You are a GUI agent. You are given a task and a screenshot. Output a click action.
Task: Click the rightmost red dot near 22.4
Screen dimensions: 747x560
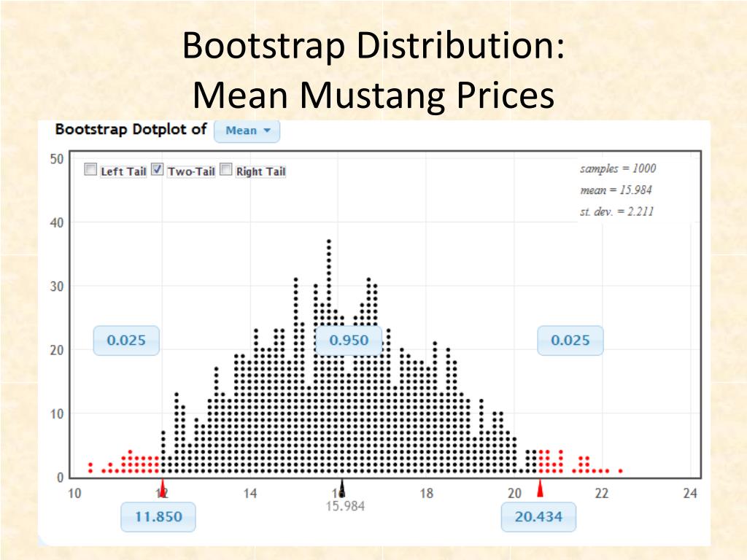pyautogui.click(x=620, y=471)
